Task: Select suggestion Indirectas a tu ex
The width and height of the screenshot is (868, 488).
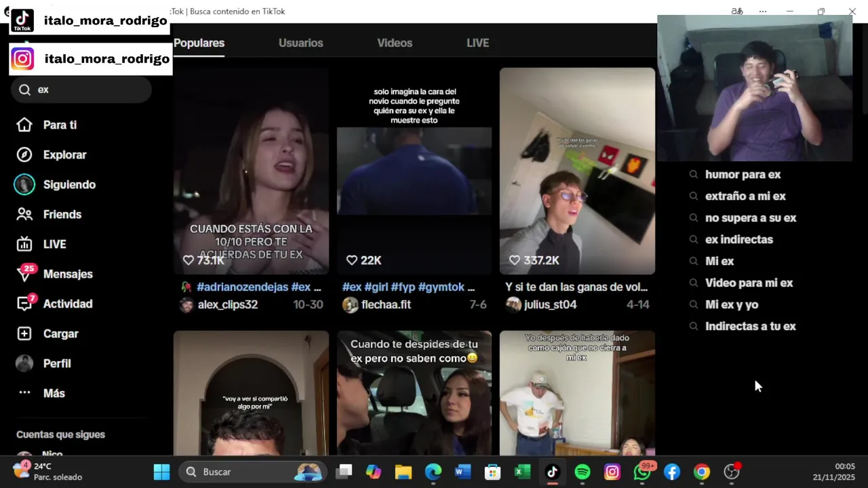Action: pos(750,326)
